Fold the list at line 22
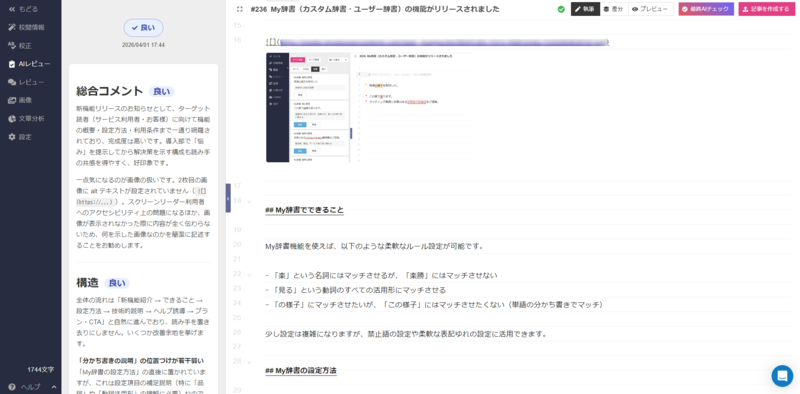Screen dimensions: 800x394 click(x=249, y=275)
